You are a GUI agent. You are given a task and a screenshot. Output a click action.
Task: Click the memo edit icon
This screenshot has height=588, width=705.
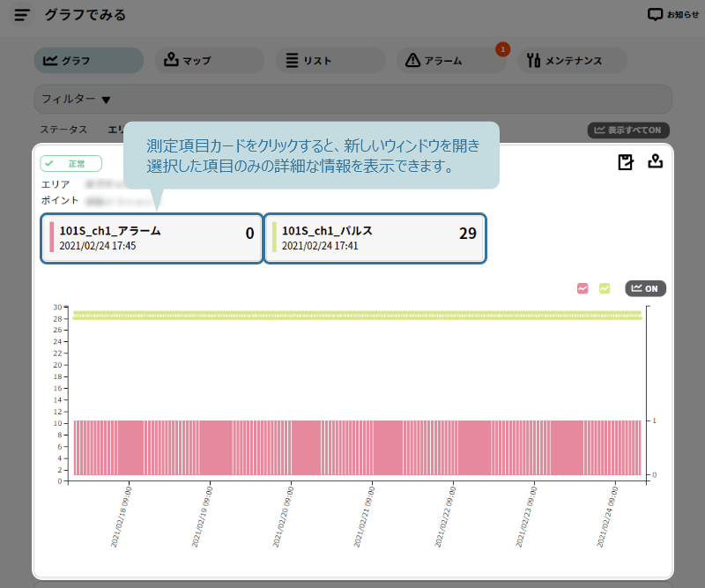coord(626,162)
